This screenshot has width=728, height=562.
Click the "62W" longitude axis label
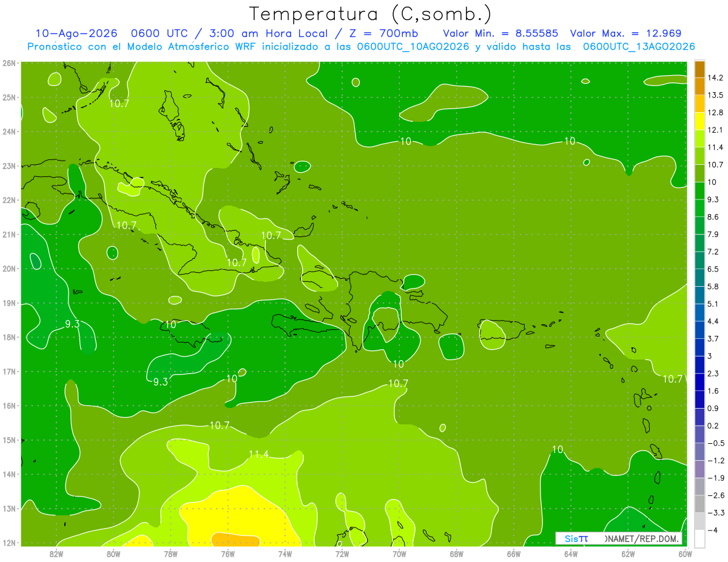(x=628, y=554)
